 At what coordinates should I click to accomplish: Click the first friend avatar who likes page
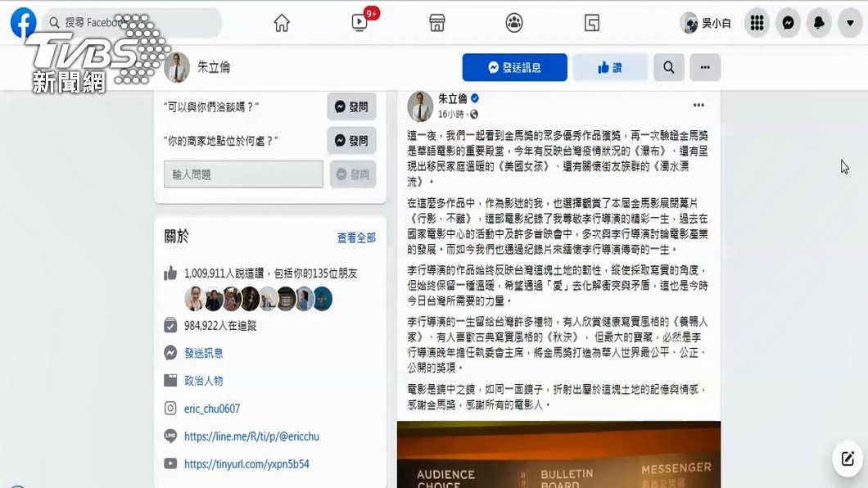click(x=194, y=300)
